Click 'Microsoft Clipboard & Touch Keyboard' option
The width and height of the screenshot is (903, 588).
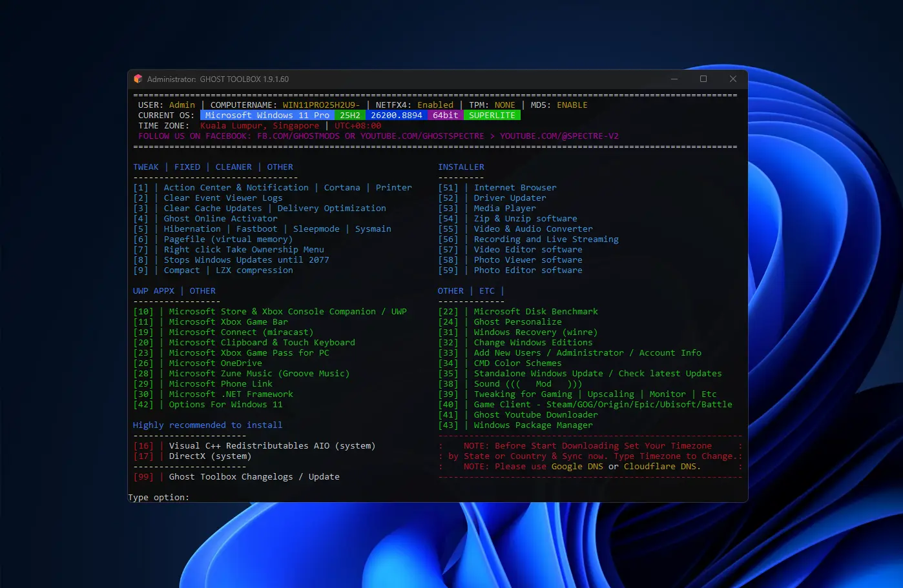[262, 343]
